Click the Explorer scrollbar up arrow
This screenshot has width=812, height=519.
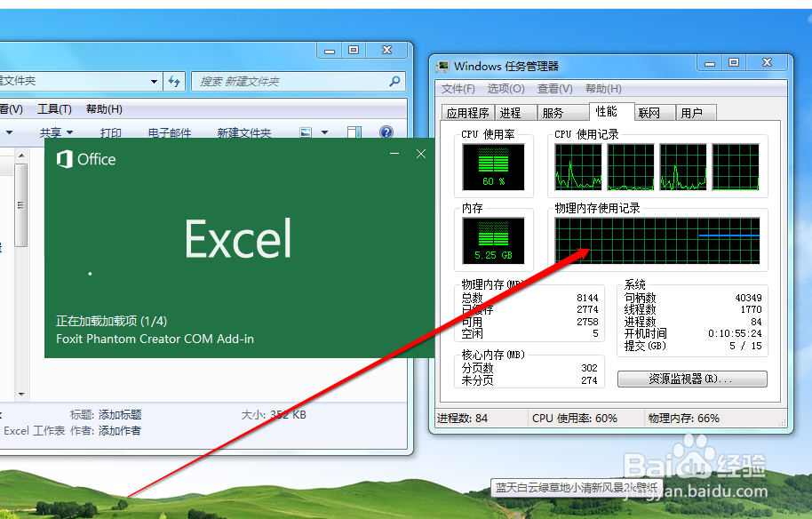pyautogui.click(x=21, y=156)
